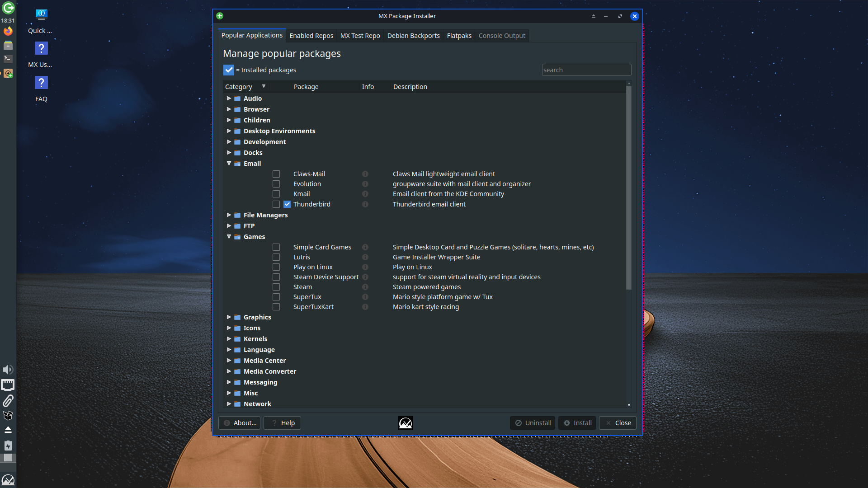Expand the Desktop Environments category
This screenshot has width=868, height=488.
click(x=229, y=131)
